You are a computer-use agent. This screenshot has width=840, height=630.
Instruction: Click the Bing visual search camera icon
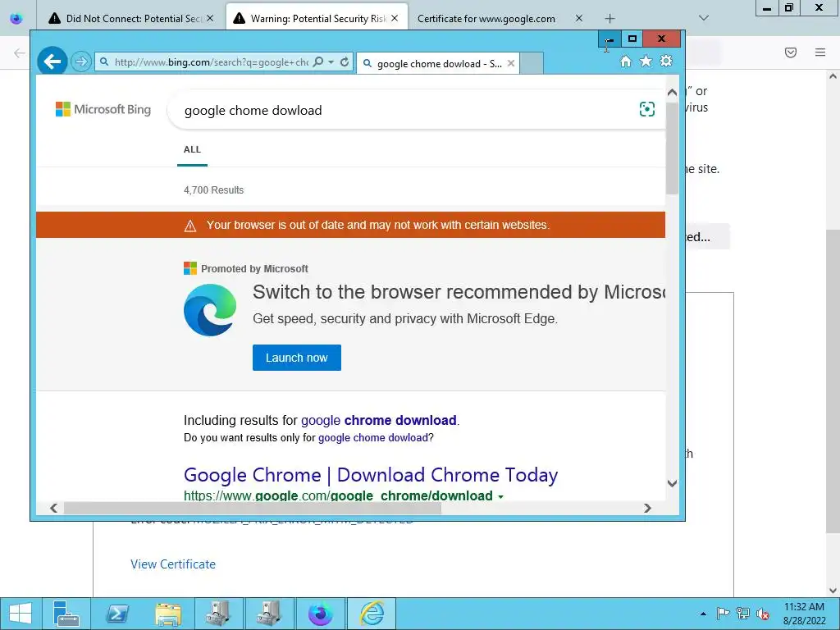(647, 109)
